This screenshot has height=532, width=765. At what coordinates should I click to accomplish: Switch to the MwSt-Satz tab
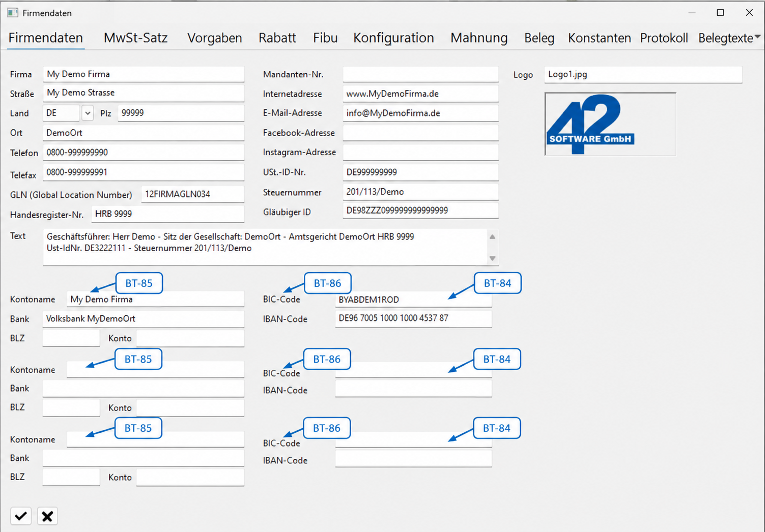point(135,38)
